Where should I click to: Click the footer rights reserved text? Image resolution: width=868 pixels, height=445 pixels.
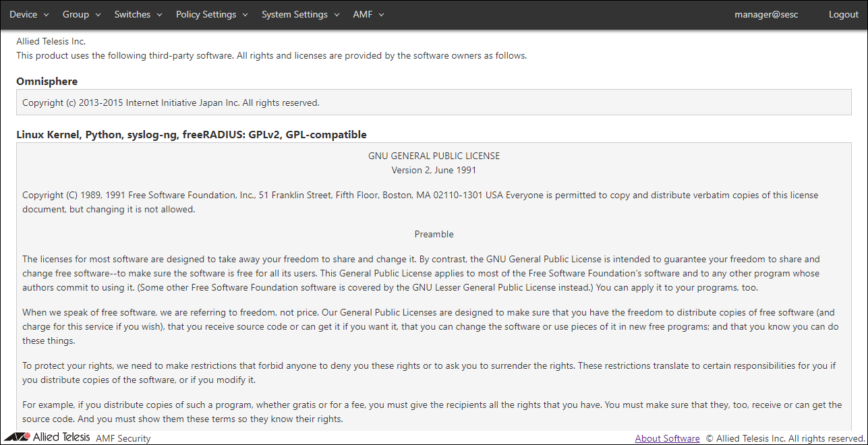pos(786,438)
